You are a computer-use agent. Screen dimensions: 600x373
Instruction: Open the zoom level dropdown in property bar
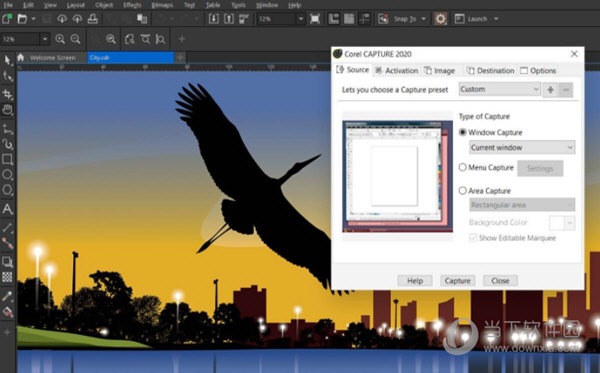(45, 39)
